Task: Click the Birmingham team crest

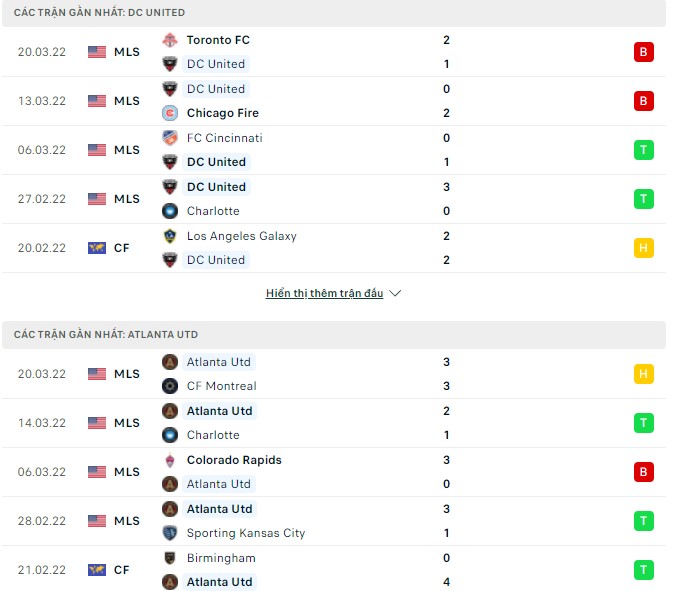Action: coord(169,558)
